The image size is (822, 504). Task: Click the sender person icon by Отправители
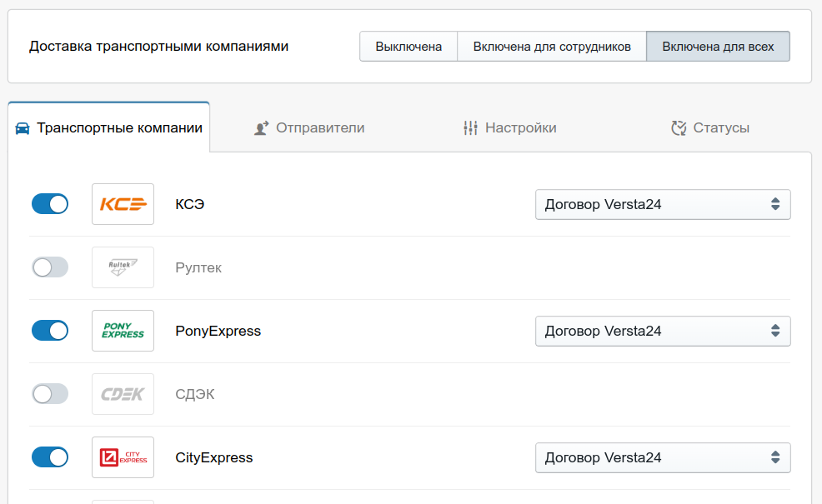pos(262,127)
